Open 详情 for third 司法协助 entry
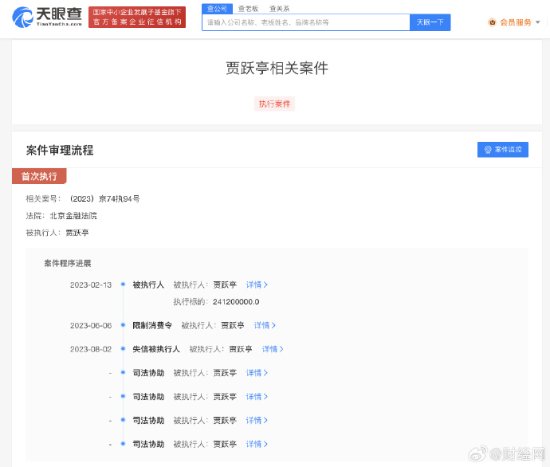Image resolution: width=550 pixels, height=467 pixels. coord(257,420)
